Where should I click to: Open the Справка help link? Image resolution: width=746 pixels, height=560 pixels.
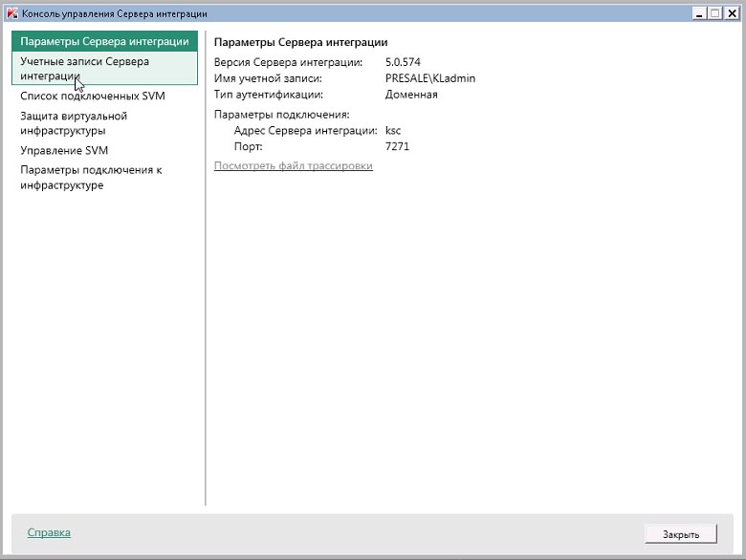coord(49,532)
